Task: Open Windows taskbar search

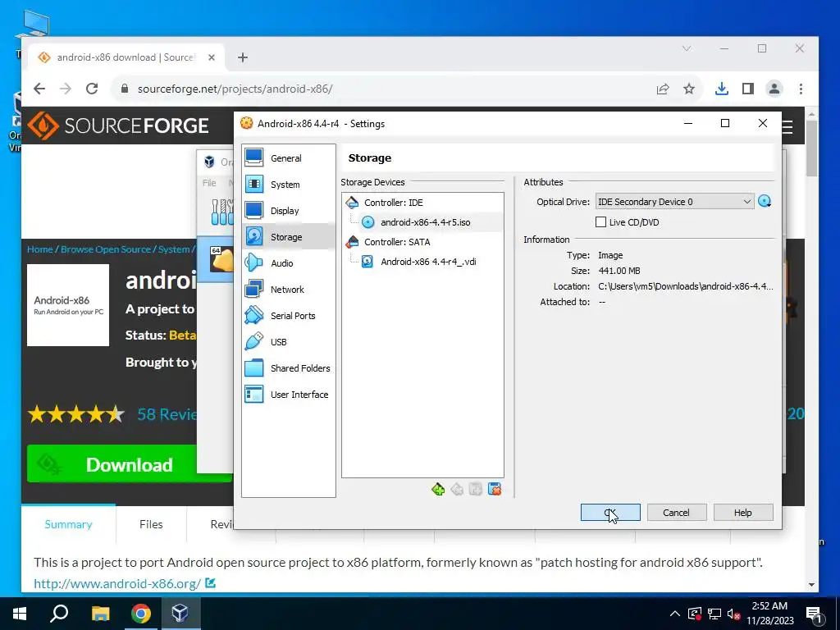Action: click(x=59, y=614)
